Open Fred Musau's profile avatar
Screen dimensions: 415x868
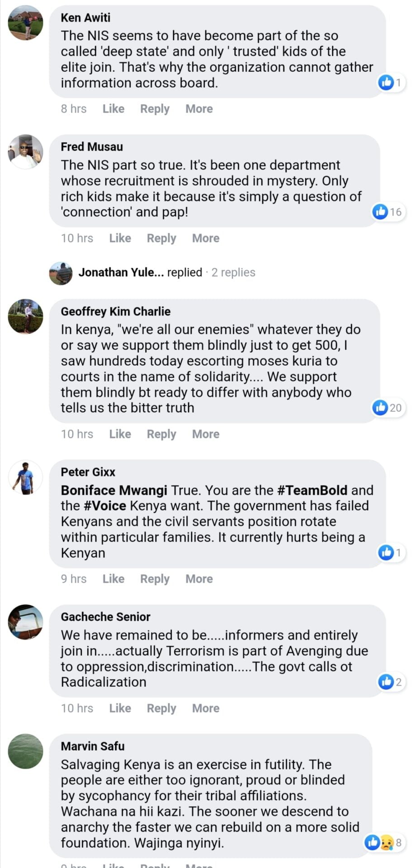26,152
